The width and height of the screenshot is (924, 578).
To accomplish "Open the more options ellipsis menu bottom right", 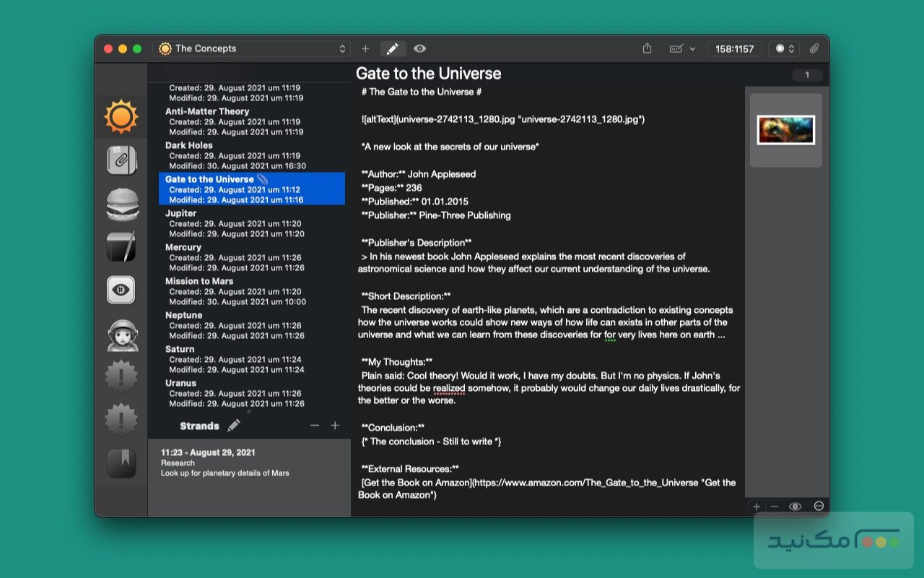I will [819, 506].
